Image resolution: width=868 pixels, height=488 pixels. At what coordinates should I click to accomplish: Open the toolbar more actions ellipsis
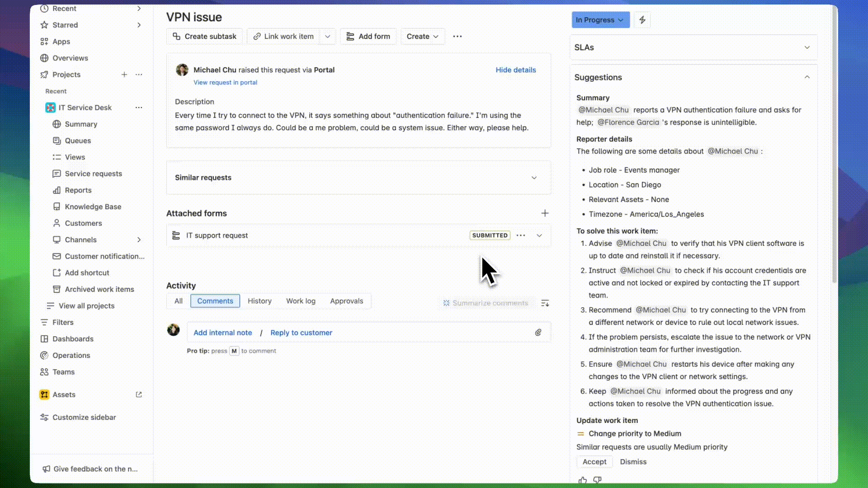point(458,37)
